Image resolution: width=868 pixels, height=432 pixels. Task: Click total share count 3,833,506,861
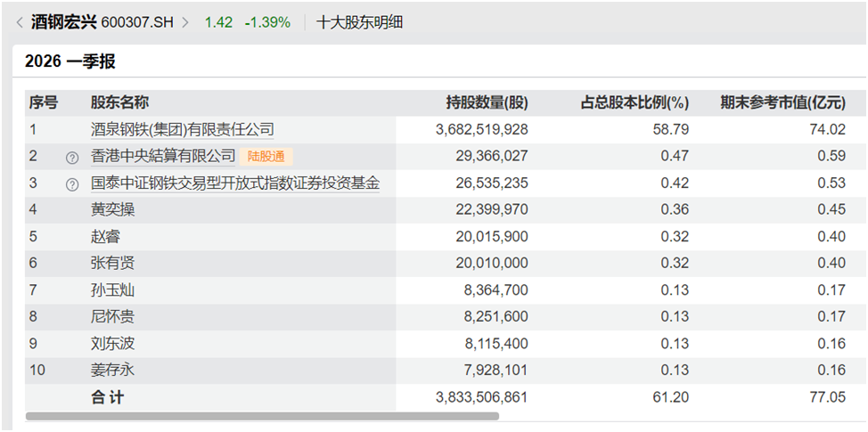481,397
